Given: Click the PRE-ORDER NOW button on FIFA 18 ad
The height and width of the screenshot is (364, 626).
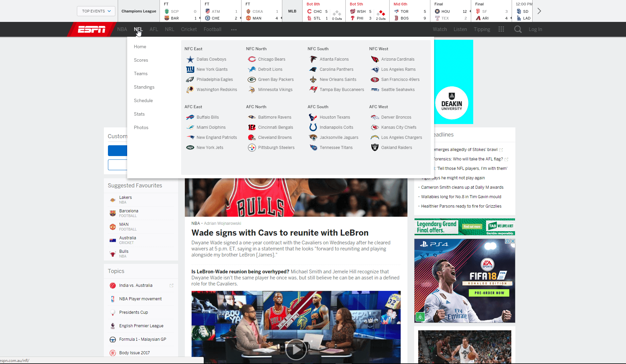Looking at the screenshot, I should pyautogui.click(x=489, y=293).
